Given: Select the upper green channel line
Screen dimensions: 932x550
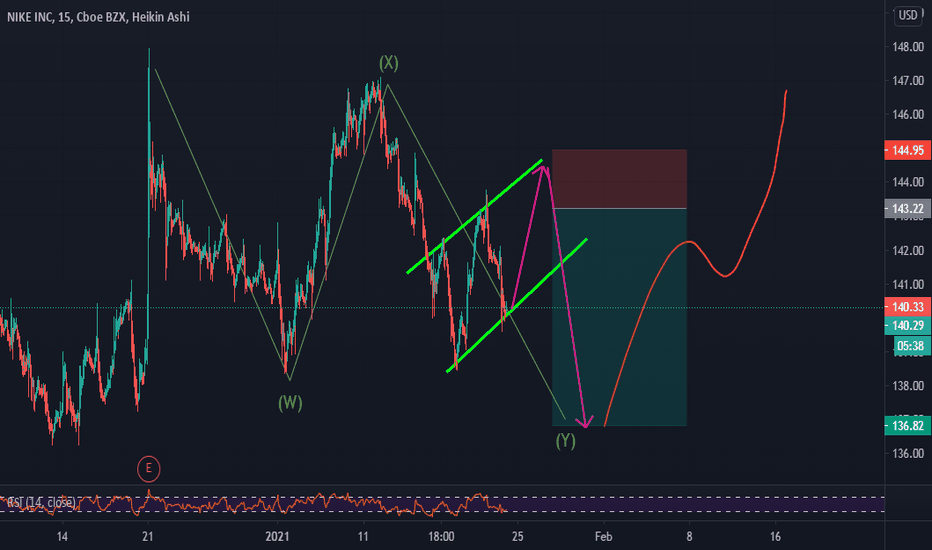Looking at the screenshot, I should click(474, 216).
